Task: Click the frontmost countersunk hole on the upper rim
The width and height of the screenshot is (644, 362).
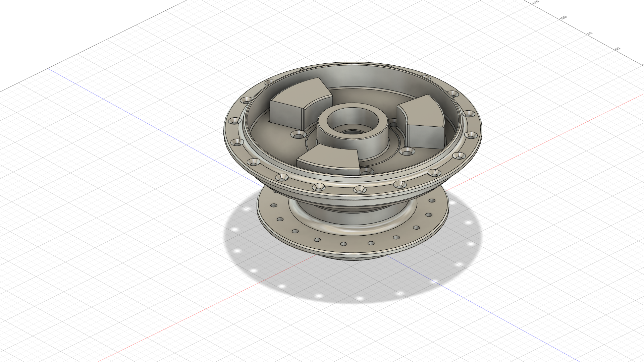Action: click(359, 190)
